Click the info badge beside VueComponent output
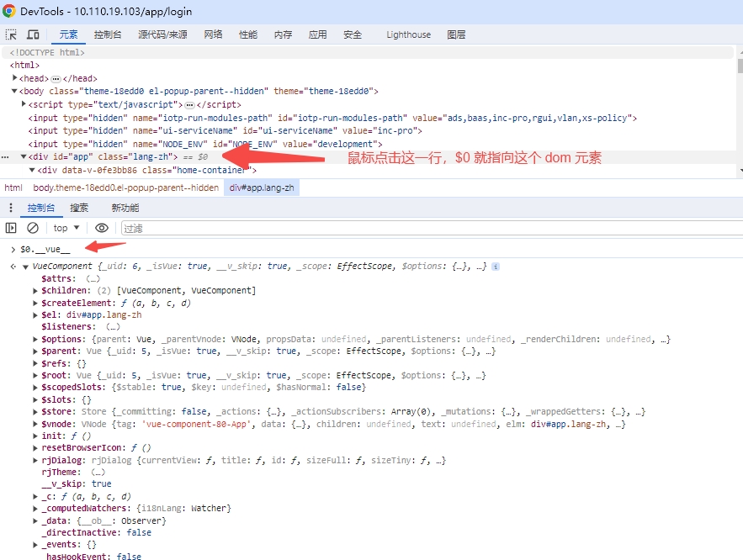743x560 pixels. tap(495, 267)
